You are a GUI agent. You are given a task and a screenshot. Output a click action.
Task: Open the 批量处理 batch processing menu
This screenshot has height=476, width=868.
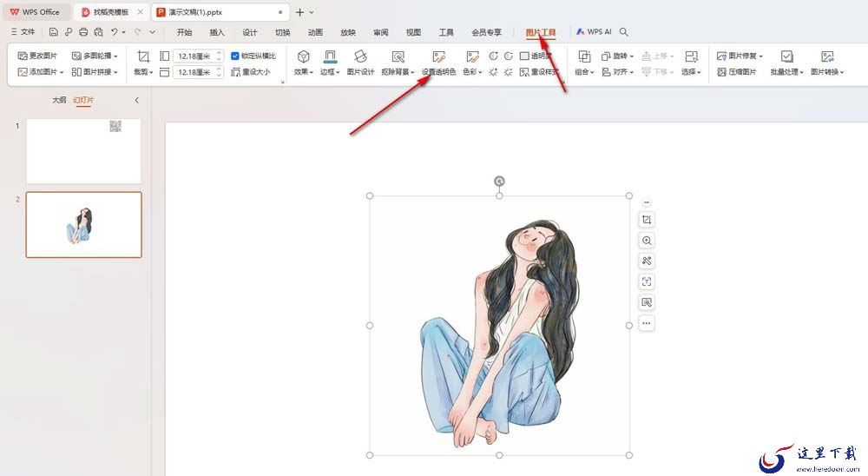pyautogui.click(x=786, y=63)
